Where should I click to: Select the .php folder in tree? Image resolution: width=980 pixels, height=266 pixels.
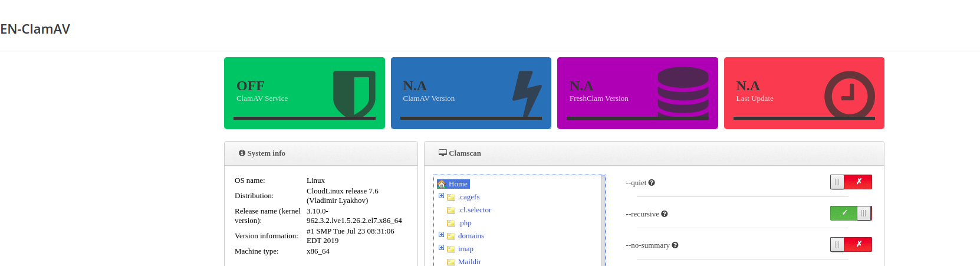click(x=465, y=223)
